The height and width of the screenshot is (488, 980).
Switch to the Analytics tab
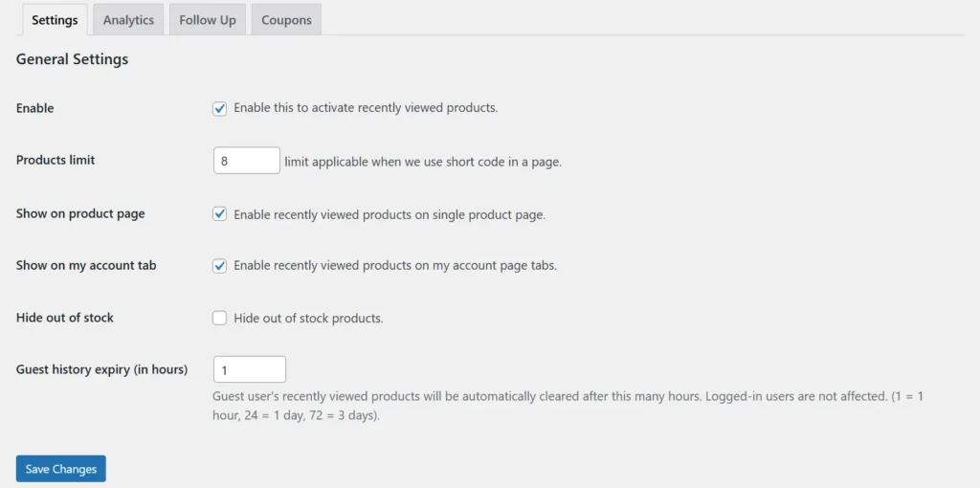(x=128, y=20)
